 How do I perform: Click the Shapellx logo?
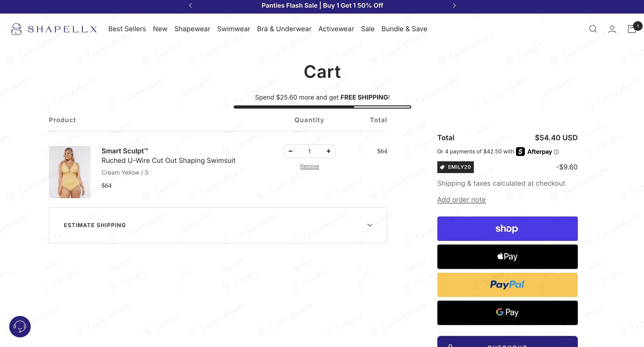point(54,29)
